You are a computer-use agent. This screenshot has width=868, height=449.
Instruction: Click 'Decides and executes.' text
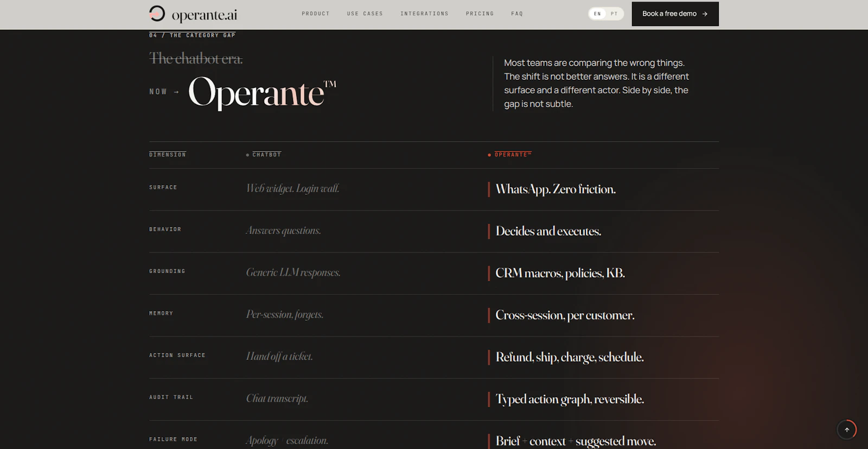(x=548, y=231)
